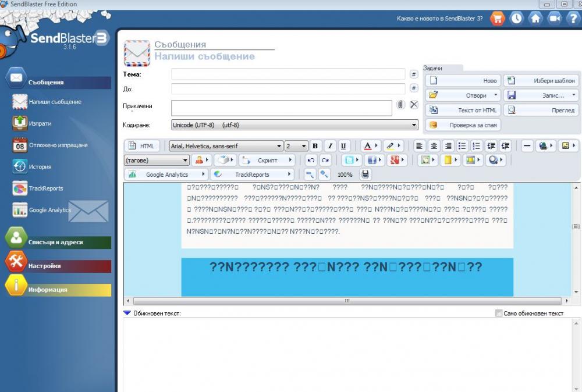Screen dimensions: 582x392
Task: Click the Отвори button
Action: (463, 95)
